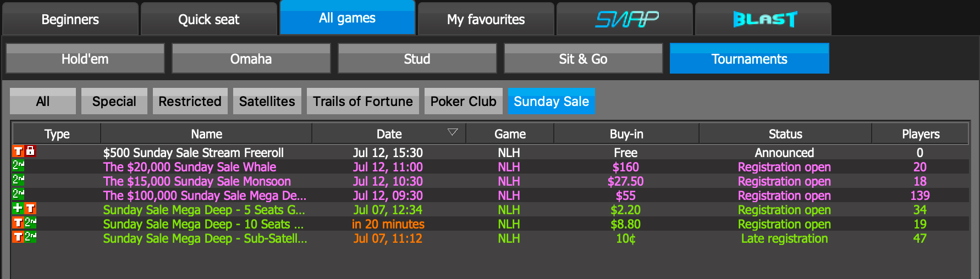Show All tournaments filter
Screen dimensions: 980x279
[x=43, y=102]
